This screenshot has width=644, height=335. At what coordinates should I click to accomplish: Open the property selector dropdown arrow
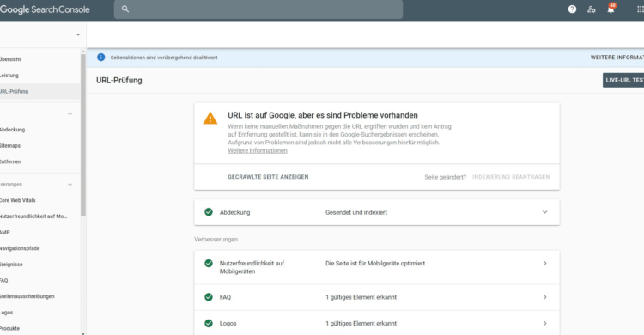(x=78, y=35)
